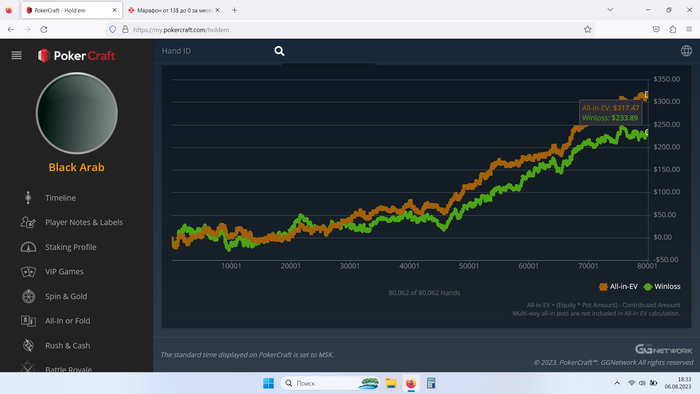700x394 pixels.
Task: Go back in browser history
Action: (11, 29)
